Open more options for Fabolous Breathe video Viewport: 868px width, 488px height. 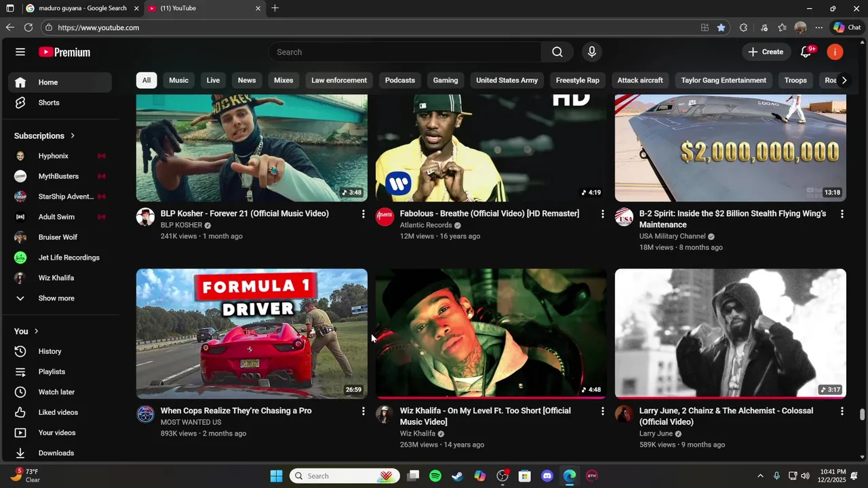tap(602, 214)
